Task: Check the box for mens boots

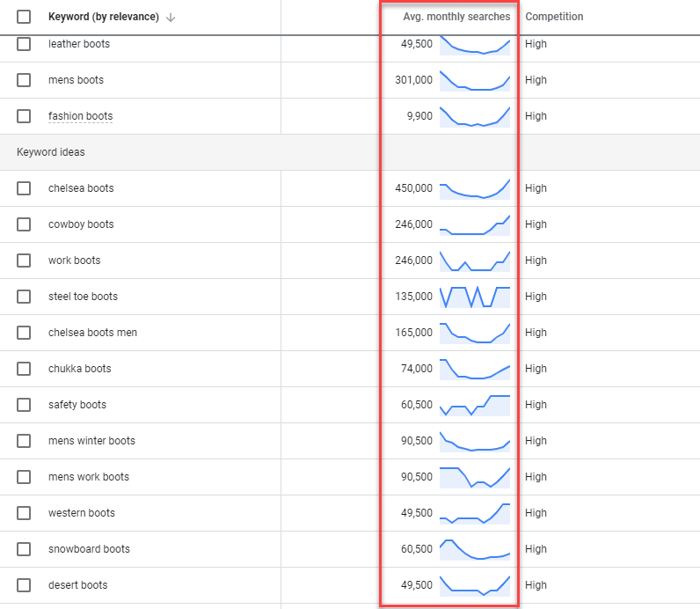Action: pos(24,80)
